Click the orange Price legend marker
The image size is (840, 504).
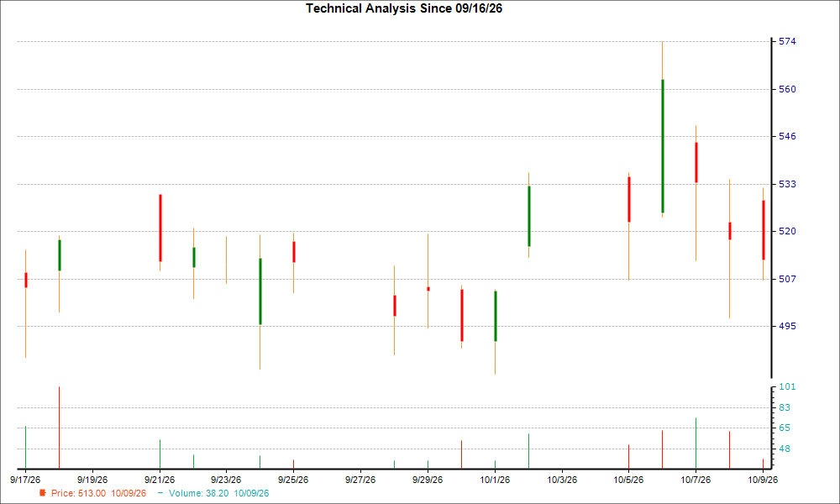pyautogui.click(x=43, y=493)
